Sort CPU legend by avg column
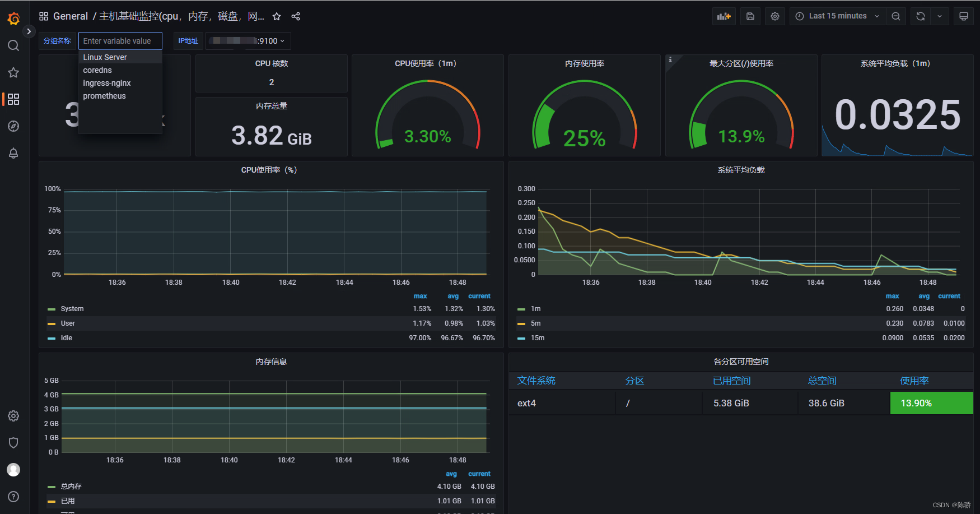 click(453, 296)
